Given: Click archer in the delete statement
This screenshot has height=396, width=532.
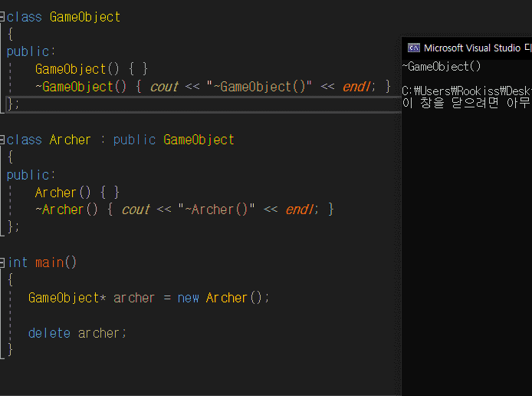Looking at the screenshot, I should pyautogui.click(x=98, y=334).
